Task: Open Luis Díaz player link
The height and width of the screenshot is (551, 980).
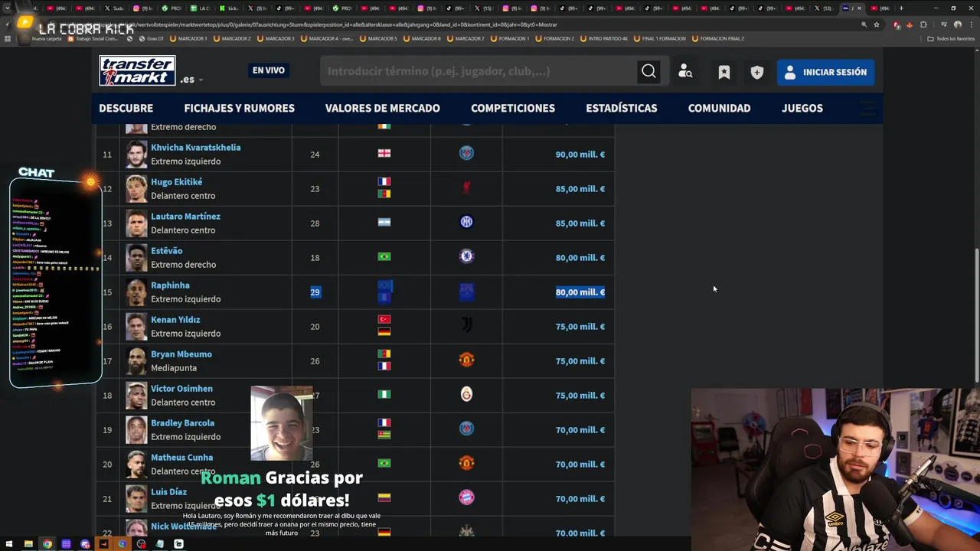Action: point(168,491)
